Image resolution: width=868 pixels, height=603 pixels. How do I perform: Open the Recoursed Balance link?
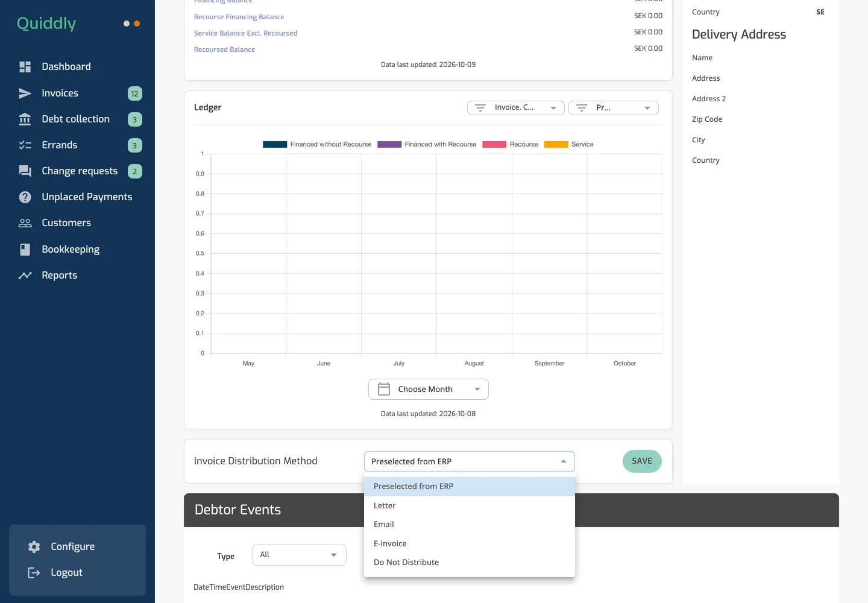click(224, 49)
